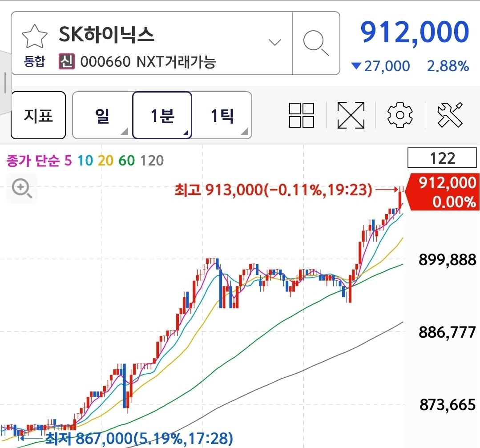Open chart settings gear icon
The image size is (480, 448).
(x=400, y=115)
